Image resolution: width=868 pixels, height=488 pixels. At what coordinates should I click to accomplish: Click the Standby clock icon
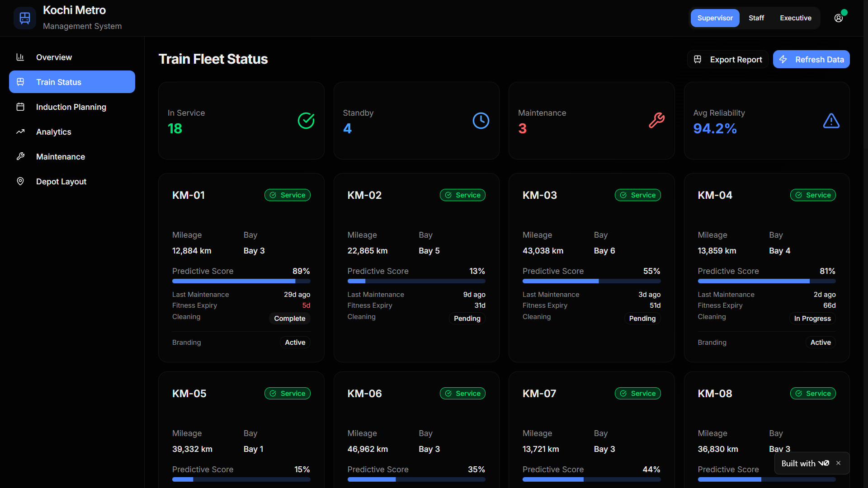coord(481,121)
